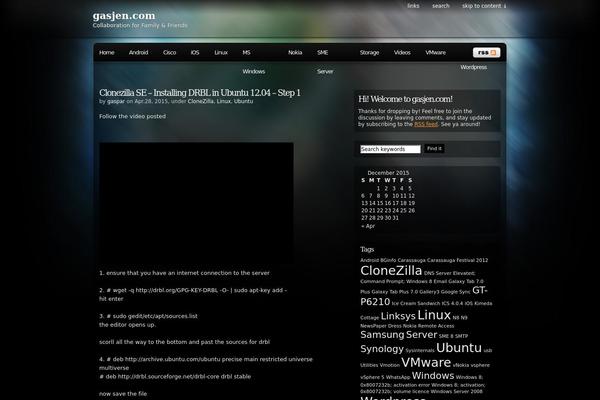Viewport: 600px width, 400px height.
Task: Click the 'deb http://drbl.sourceforge.net/drbl-core drbl stable' line
Action: tap(175, 377)
